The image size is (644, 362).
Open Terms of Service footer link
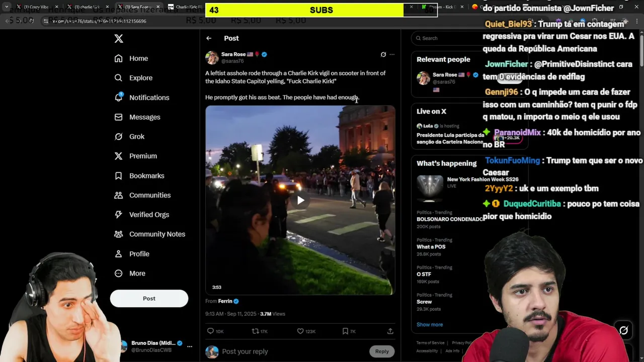[x=430, y=343]
